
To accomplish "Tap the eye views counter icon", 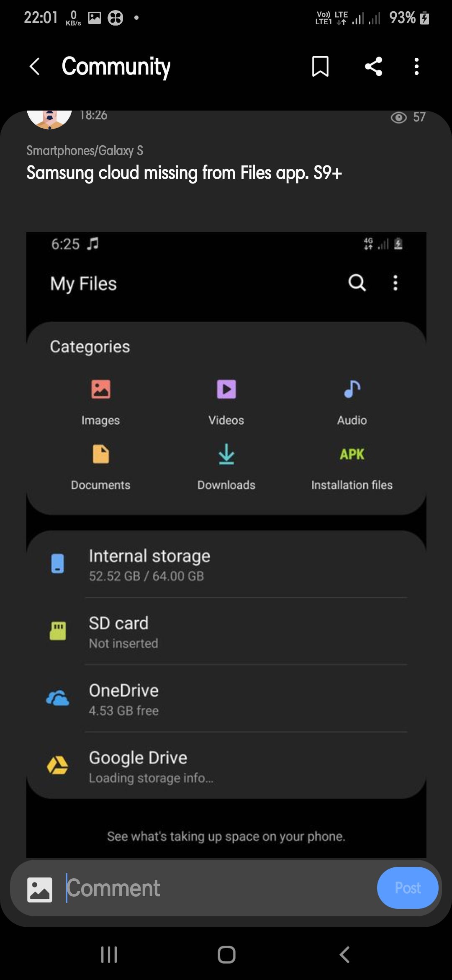I will pyautogui.click(x=398, y=118).
